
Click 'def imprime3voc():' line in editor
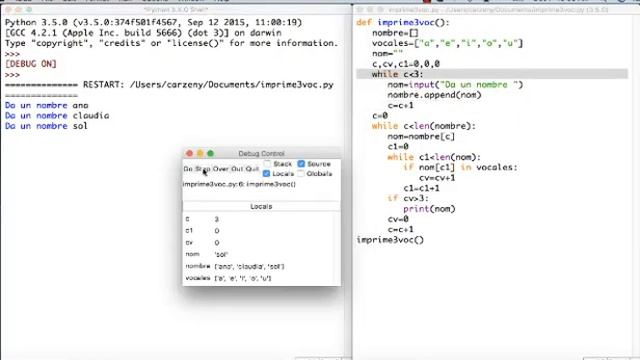coord(403,22)
